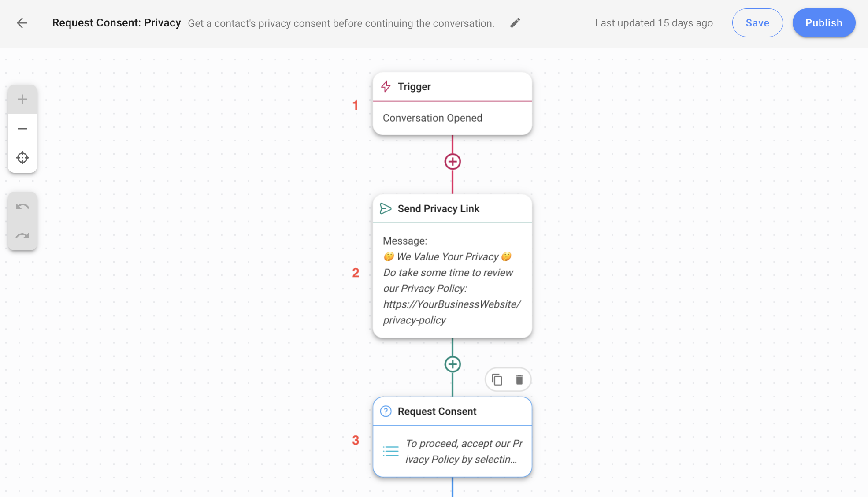Save the workflow

[x=757, y=22]
